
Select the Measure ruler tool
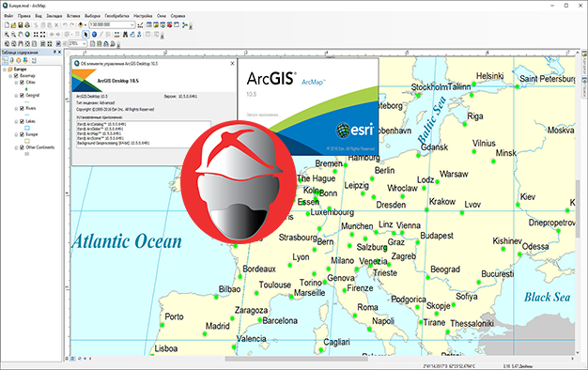[x=116, y=35]
